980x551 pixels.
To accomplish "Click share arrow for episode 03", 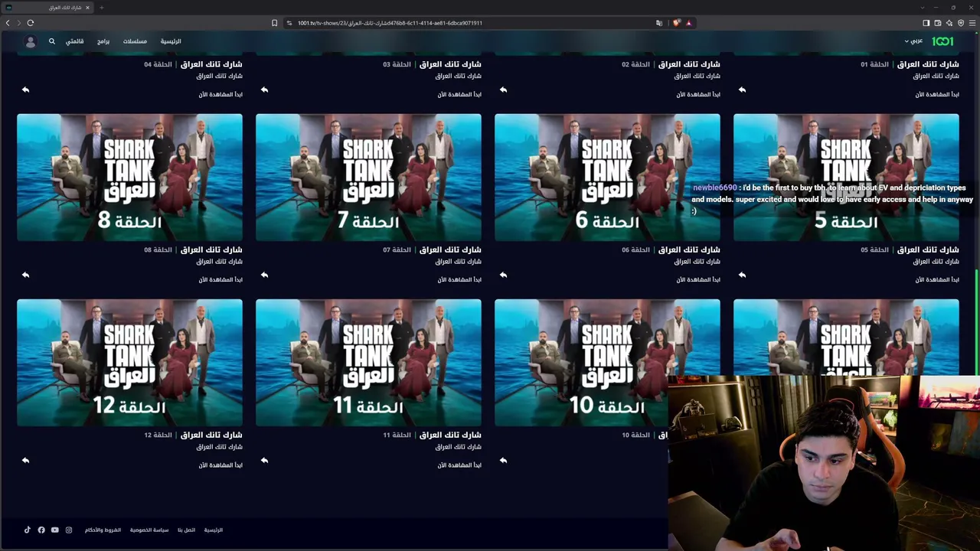I will tap(264, 90).
